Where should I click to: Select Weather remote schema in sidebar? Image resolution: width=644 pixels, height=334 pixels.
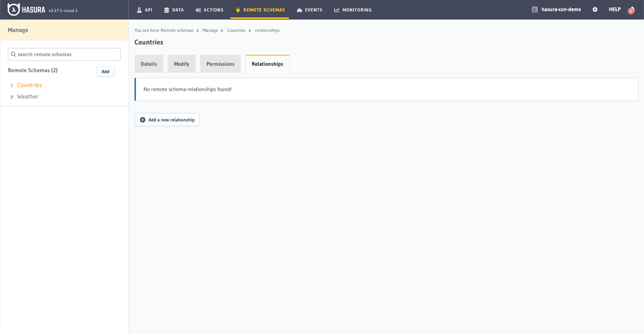point(28,97)
